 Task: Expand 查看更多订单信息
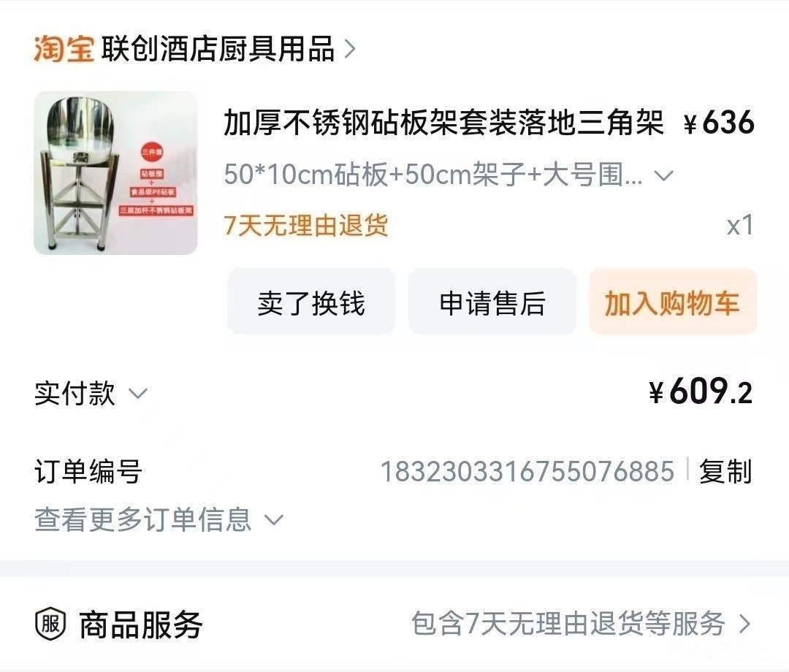(159, 519)
